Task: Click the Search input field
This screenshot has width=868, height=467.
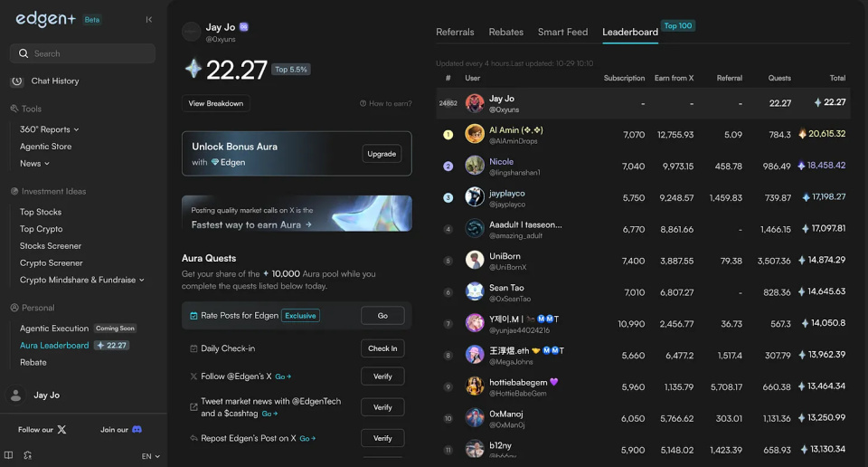Action: click(x=82, y=53)
